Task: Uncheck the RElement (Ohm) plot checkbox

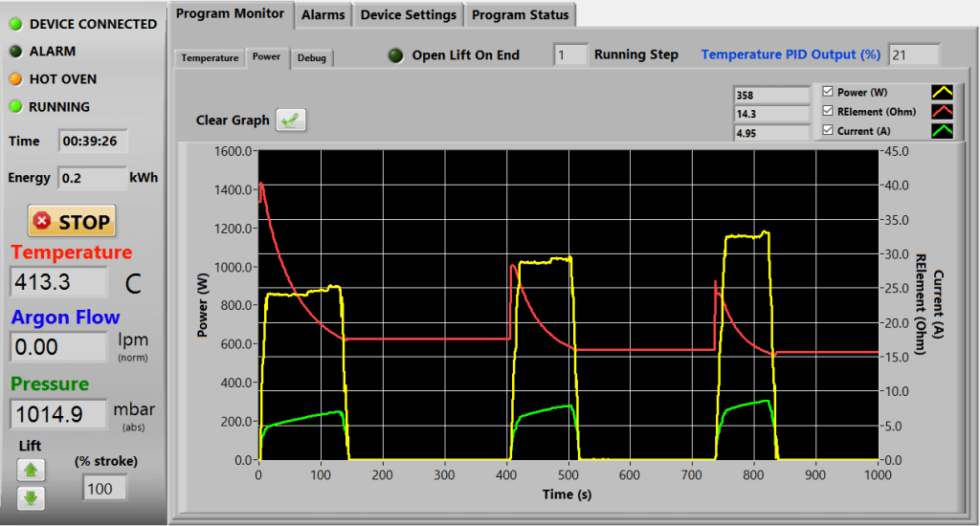Action: (x=828, y=111)
